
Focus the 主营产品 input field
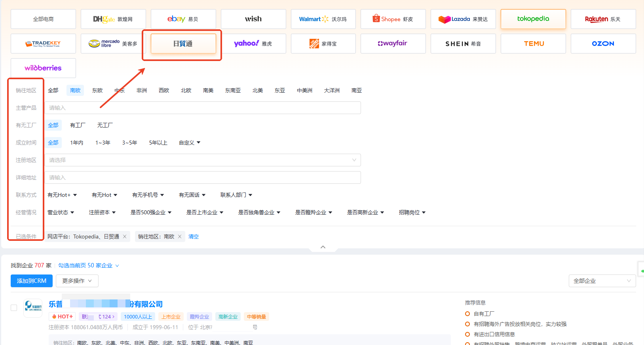click(x=203, y=108)
